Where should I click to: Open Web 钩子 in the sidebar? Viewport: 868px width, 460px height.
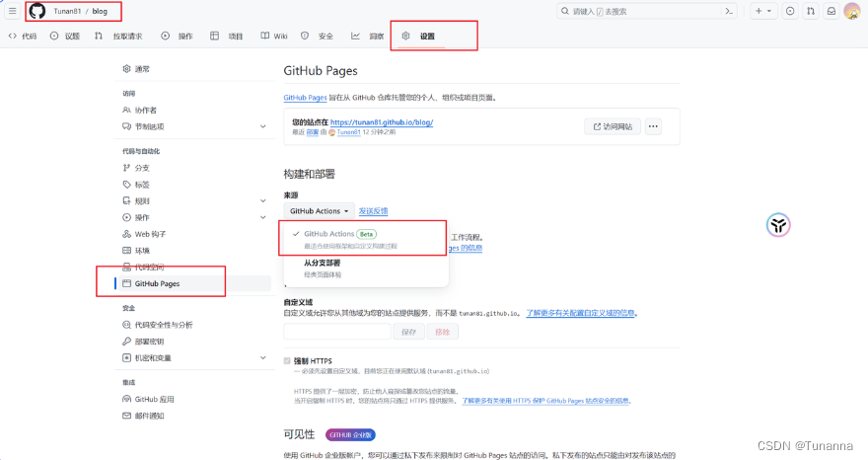coord(144,234)
